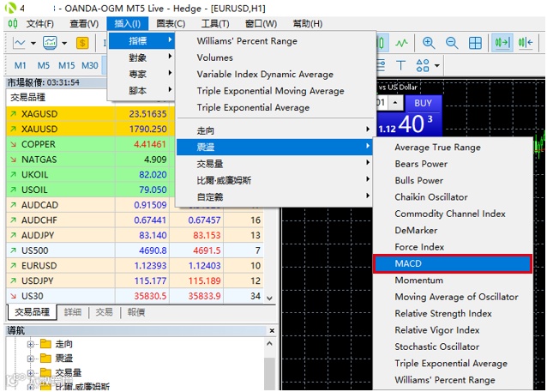Open the 窗口(W) menu
Screen dimensions: 547x392
coord(261,24)
